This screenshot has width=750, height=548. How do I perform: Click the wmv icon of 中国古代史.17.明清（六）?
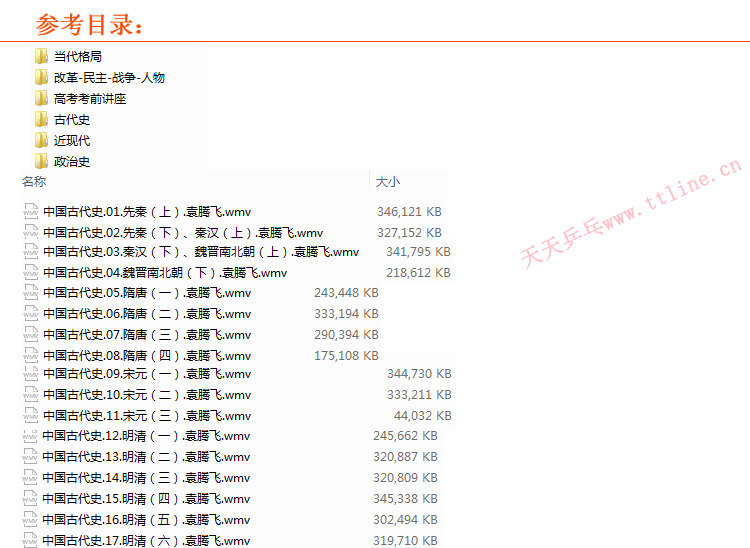pyautogui.click(x=31, y=541)
